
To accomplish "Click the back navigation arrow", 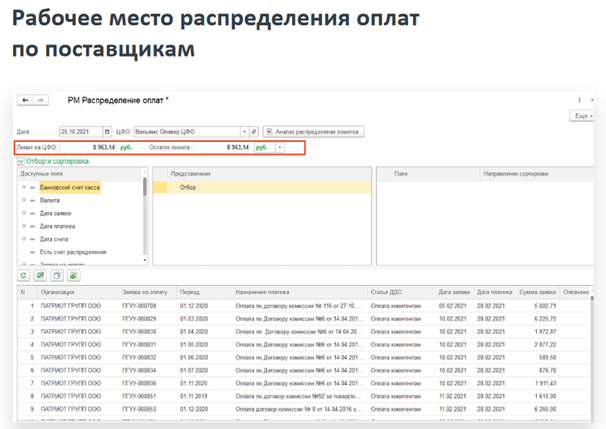I will 24,100.
